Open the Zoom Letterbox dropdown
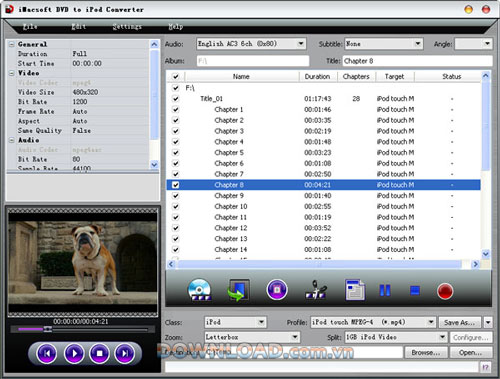 tap(295, 337)
